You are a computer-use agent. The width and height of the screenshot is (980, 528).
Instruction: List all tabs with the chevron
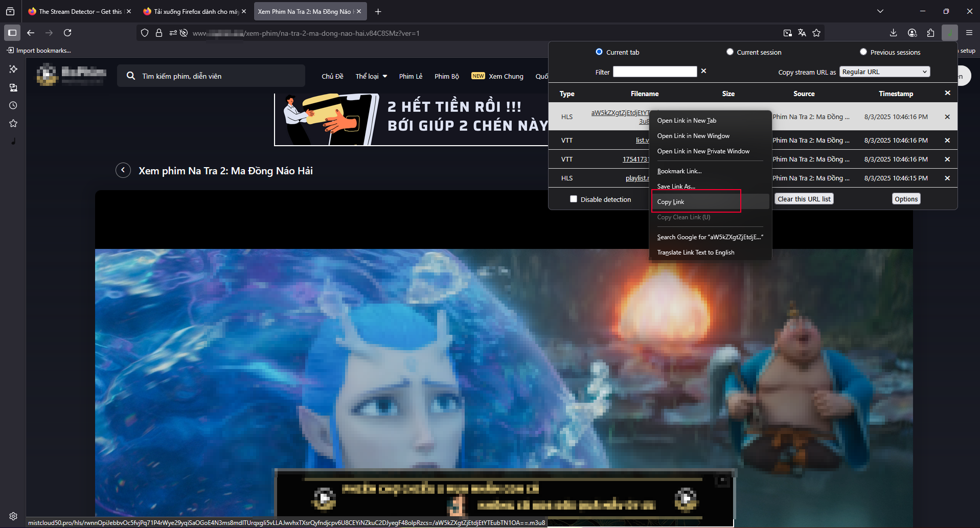(x=880, y=11)
